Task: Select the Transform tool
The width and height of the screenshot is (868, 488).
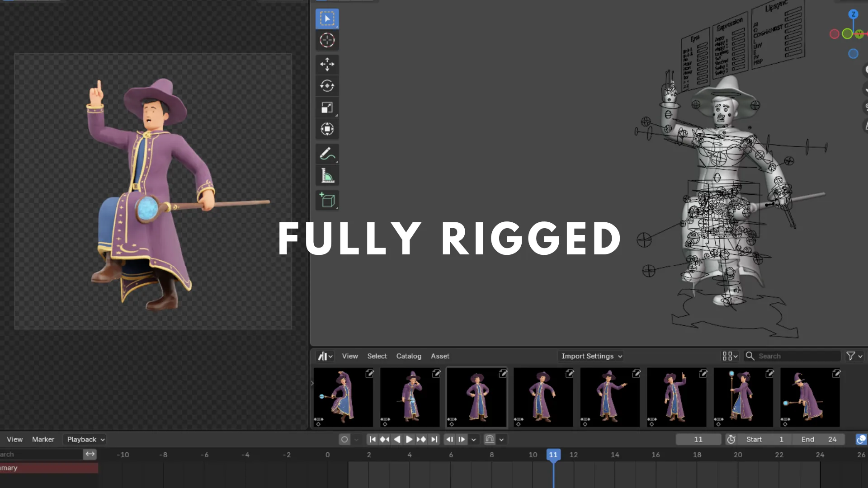Action: click(x=327, y=129)
